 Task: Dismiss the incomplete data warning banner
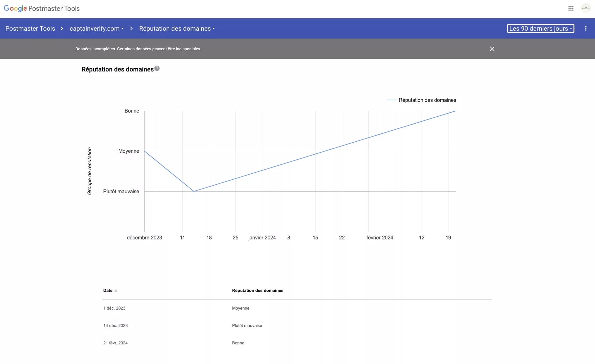click(x=492, y=48)
